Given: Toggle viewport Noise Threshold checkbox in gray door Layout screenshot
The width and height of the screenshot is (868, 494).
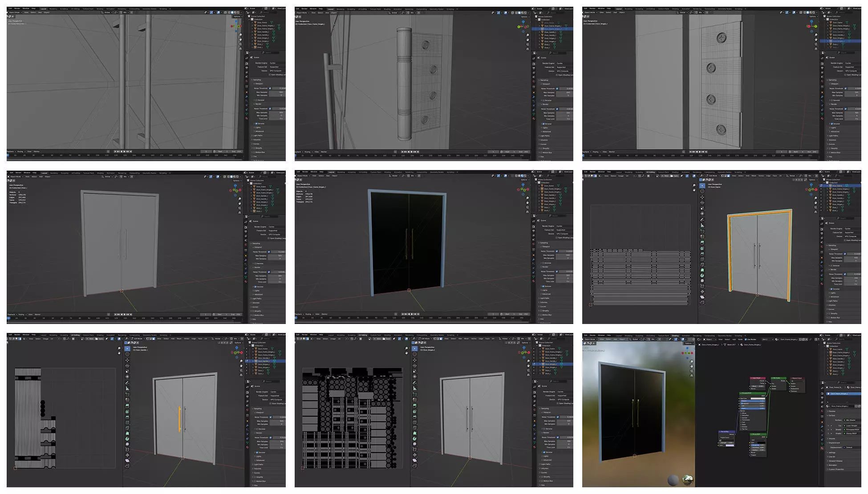Looking at the screenshot, I should pyautogui.click(x=269, y=252).
